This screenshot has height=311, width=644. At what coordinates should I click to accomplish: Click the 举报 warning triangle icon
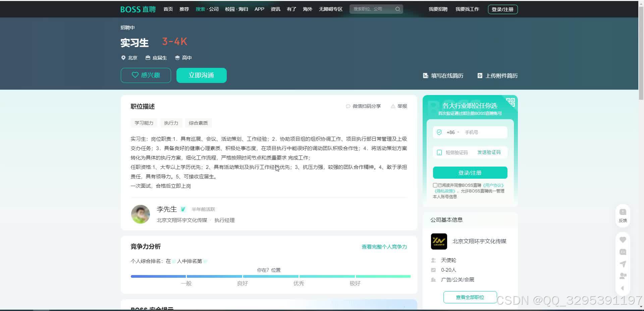tap(393, 106)
